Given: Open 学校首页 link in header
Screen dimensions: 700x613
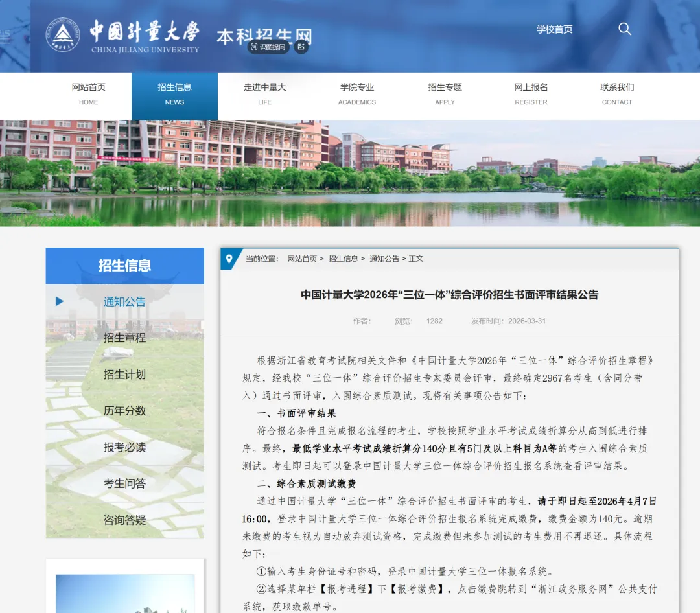Looking at the screenshot, I should coord(554,29).
